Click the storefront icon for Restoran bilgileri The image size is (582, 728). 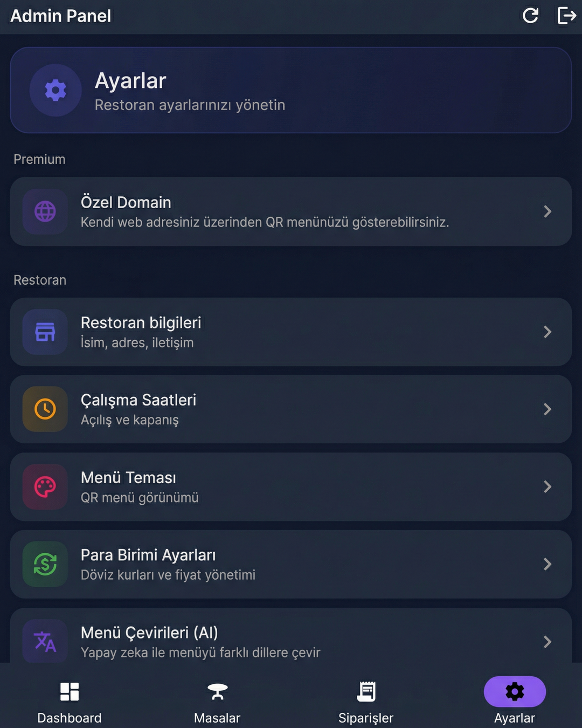(x=45, y=332)
